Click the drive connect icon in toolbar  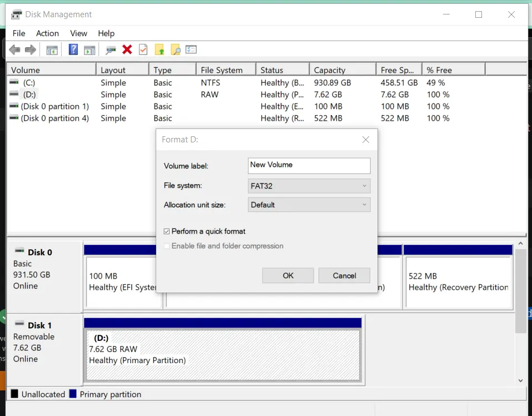click(x=111, y=50)
